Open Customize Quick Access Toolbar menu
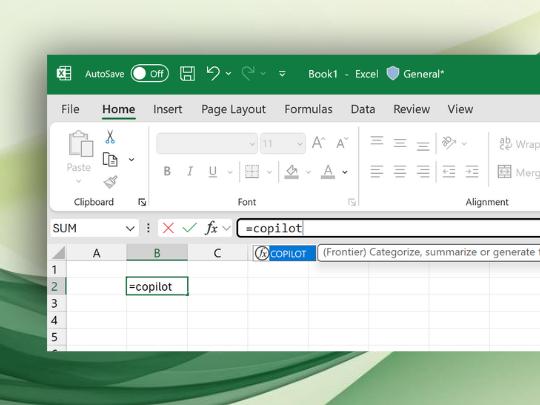This screenshot has width=540, height=405. point(282,74)
